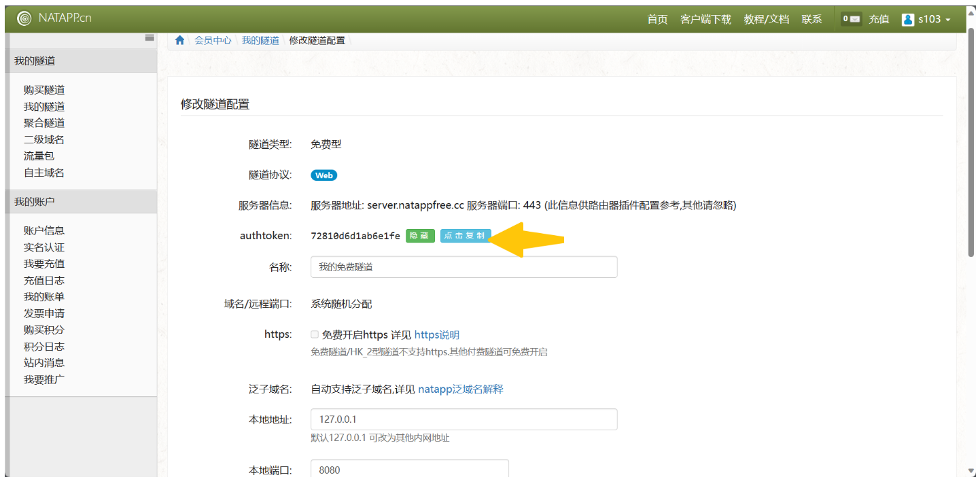Click the home icon in breadcrumb

click(179, 40)
